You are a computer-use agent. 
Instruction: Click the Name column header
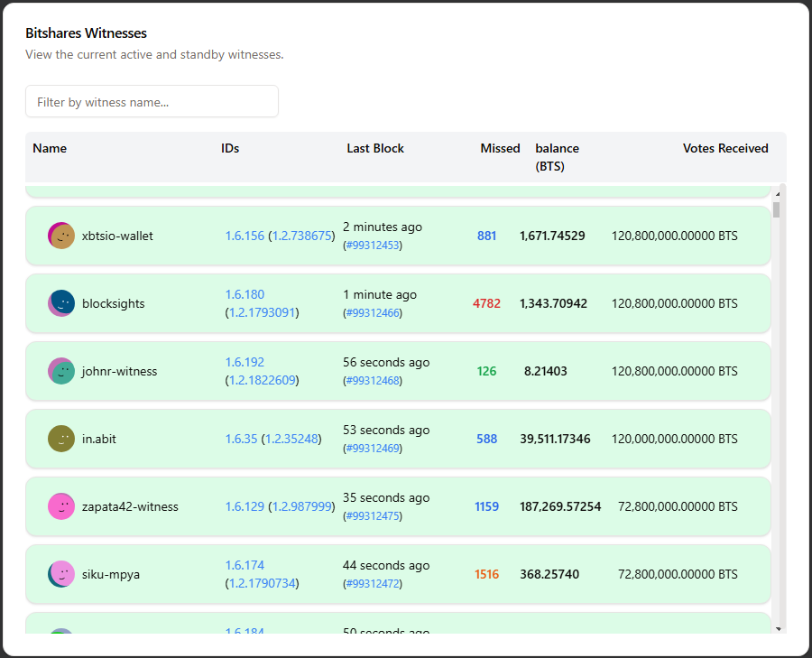tap(50, 148)
